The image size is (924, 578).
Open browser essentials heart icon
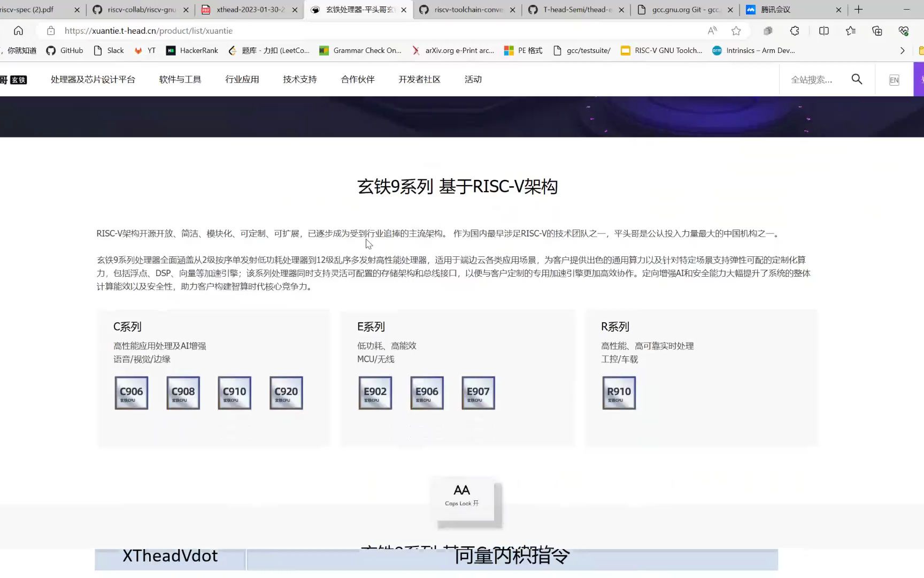904,31
